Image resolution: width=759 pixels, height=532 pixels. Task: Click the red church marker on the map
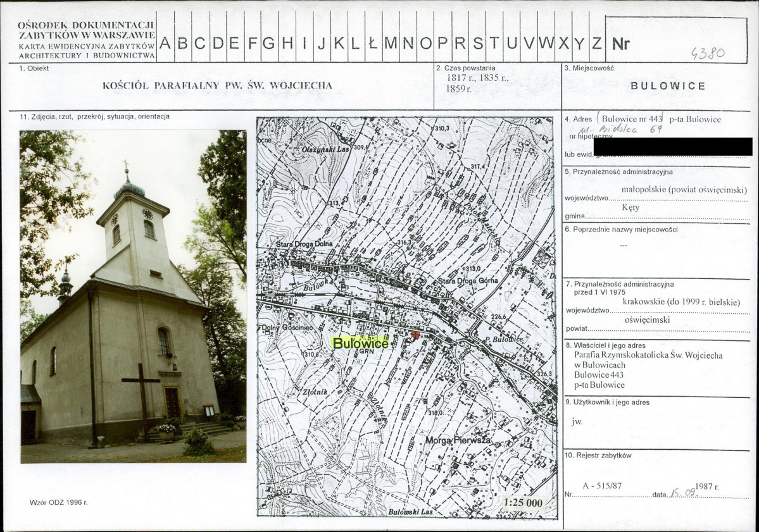point(415,335)
